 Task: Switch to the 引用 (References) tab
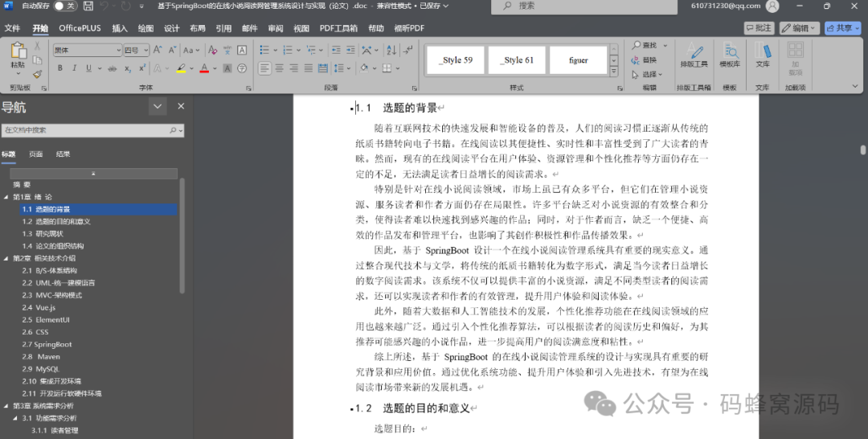tap(223, 28)
